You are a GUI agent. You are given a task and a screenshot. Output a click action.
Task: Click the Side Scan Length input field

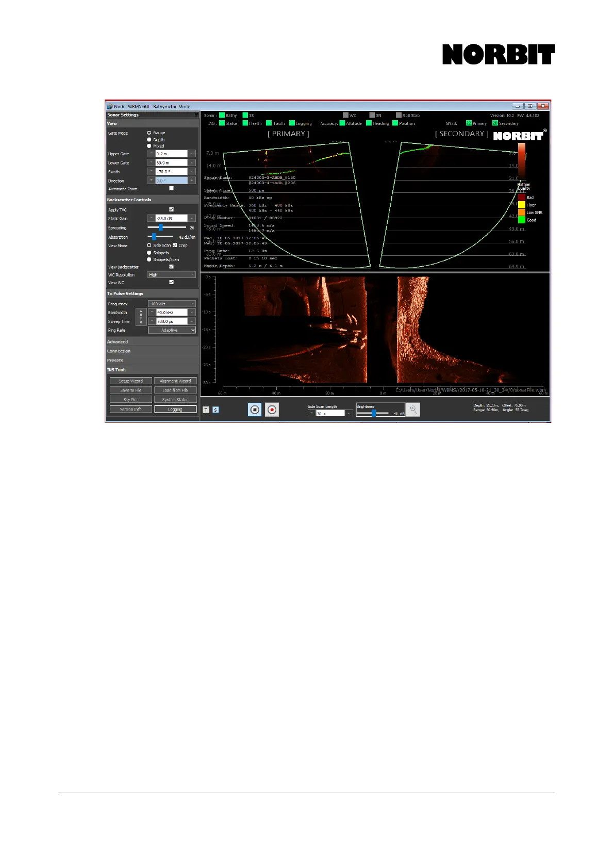[330, 413]
